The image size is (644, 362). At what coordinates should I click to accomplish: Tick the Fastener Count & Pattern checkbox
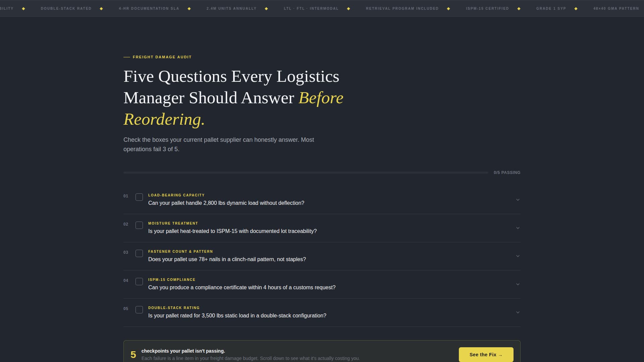point(139,253)
